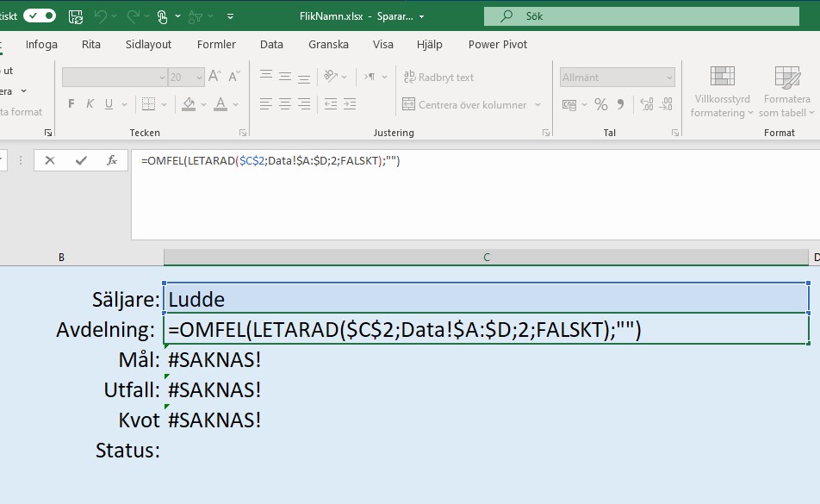Open the Allmänt number format dropdown
Viewport: 820px width, 504px height.
(x=618, y=78)
